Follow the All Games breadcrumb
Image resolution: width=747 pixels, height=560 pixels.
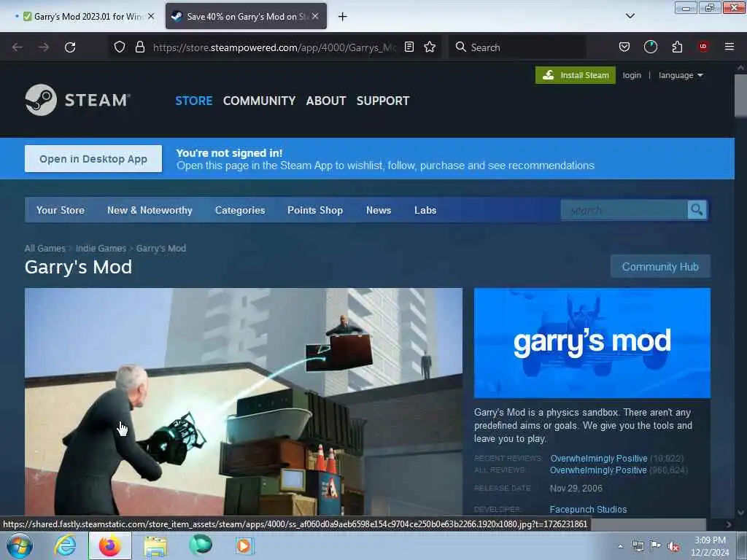(x=44, y=248)
